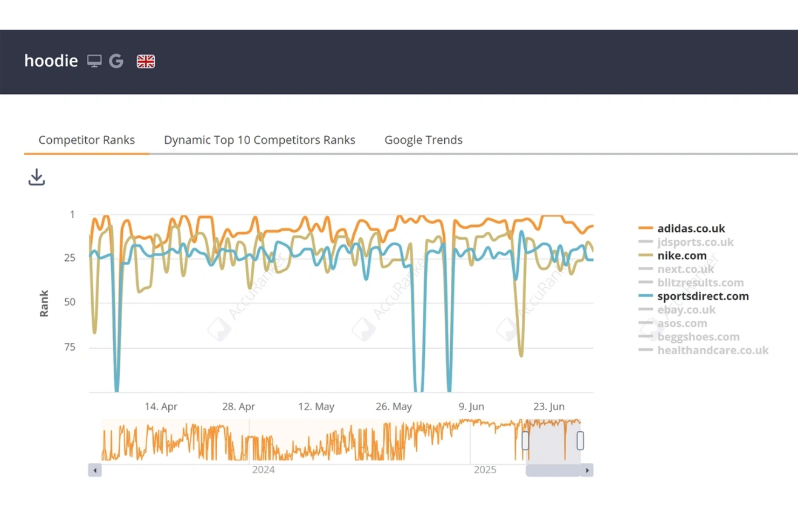
Task: Click the navigator scroll right arrow
Action: click(x=587, y=470)
